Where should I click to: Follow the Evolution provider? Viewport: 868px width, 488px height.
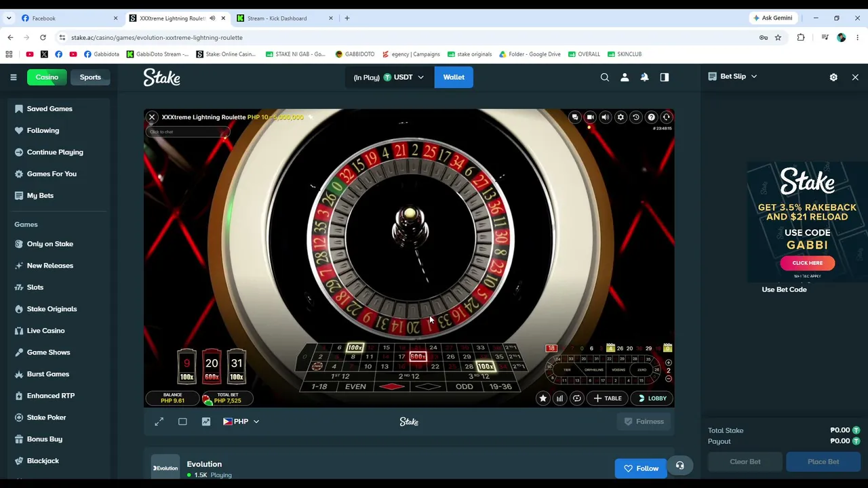pos(641,468)
